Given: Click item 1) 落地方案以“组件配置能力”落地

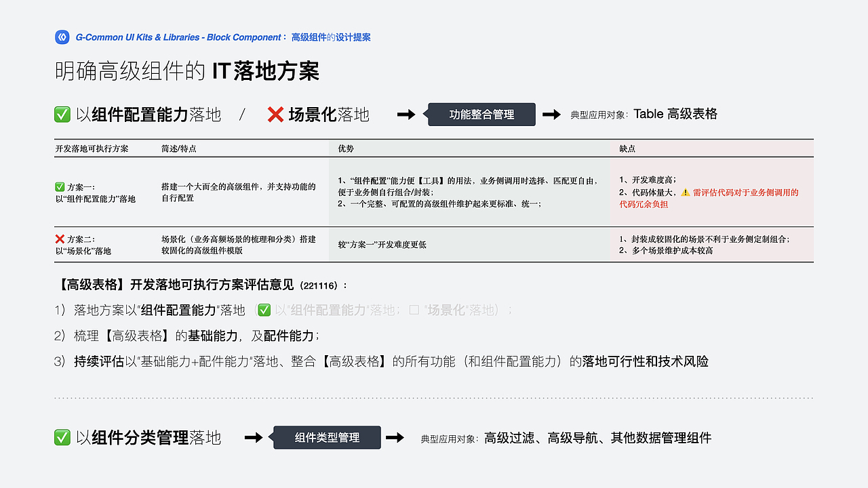Looking at the screenshot, I should coord(150,310).
